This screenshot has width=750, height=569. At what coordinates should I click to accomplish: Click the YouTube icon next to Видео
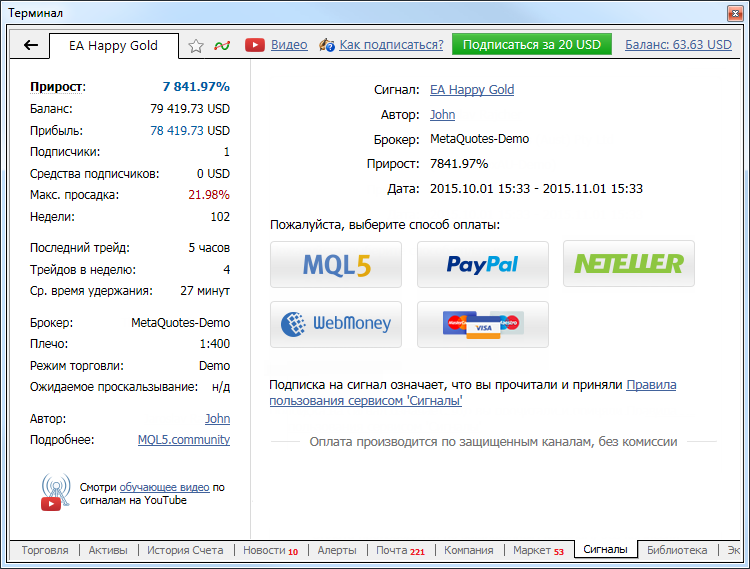click(x=255, y=45)
